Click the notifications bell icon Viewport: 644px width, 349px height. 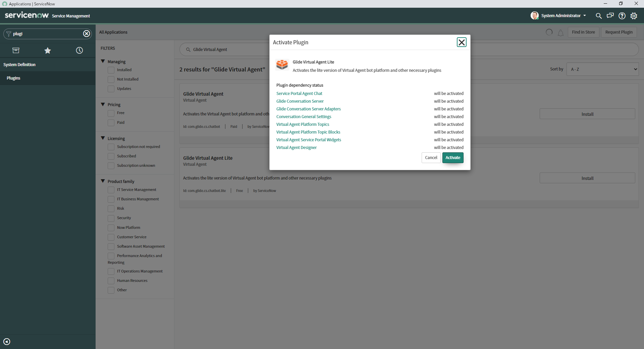click(560, 33)
